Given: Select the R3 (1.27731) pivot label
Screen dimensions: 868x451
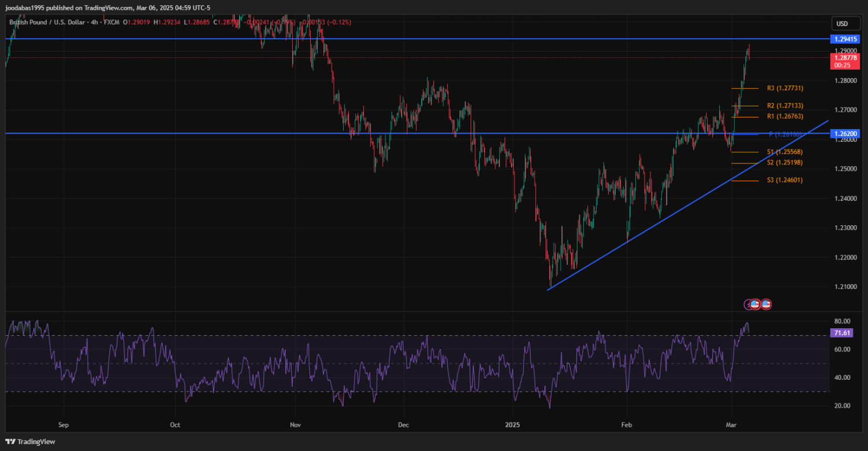Looking at the screenshot, I should [x=785, y=89].
